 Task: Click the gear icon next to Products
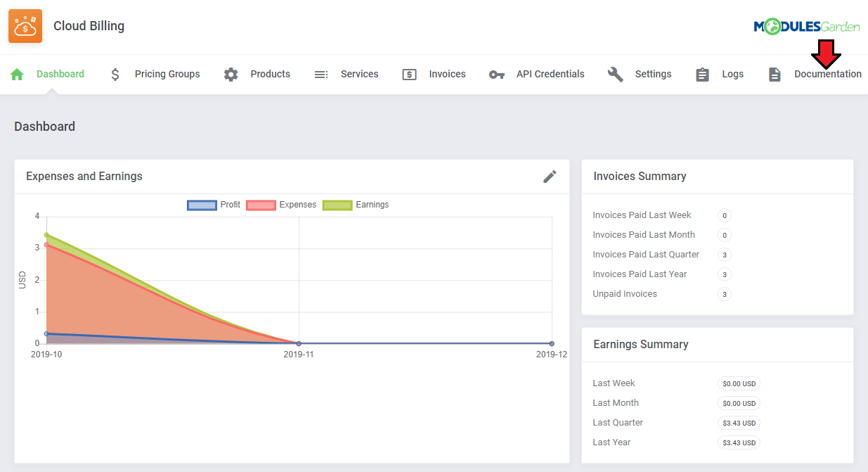tap(231, 74)
